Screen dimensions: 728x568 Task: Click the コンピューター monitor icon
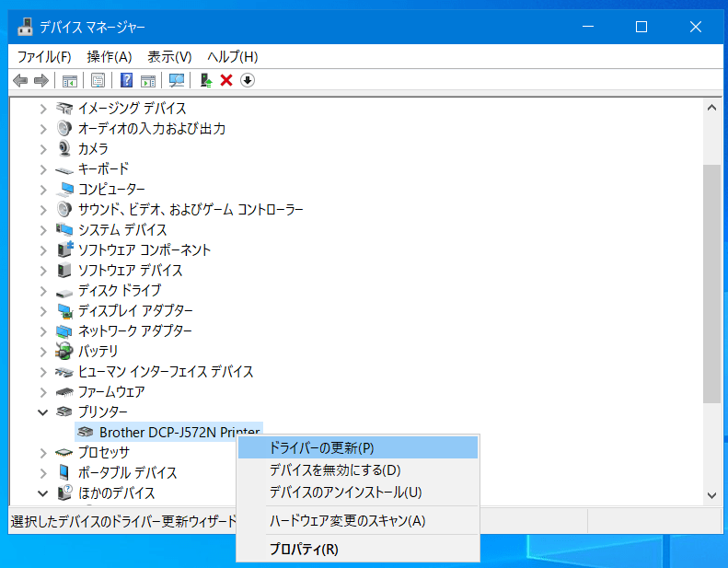point(64,190)
